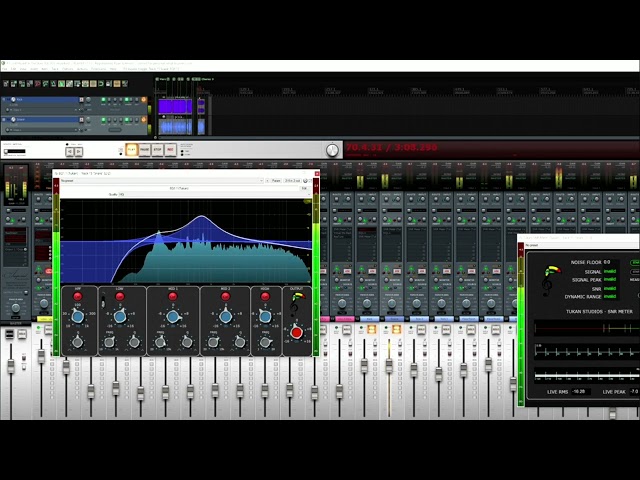640x480 pixels.
Task: Click the time display 70.4.31 / 3:08.290
Action: (391, 147)
